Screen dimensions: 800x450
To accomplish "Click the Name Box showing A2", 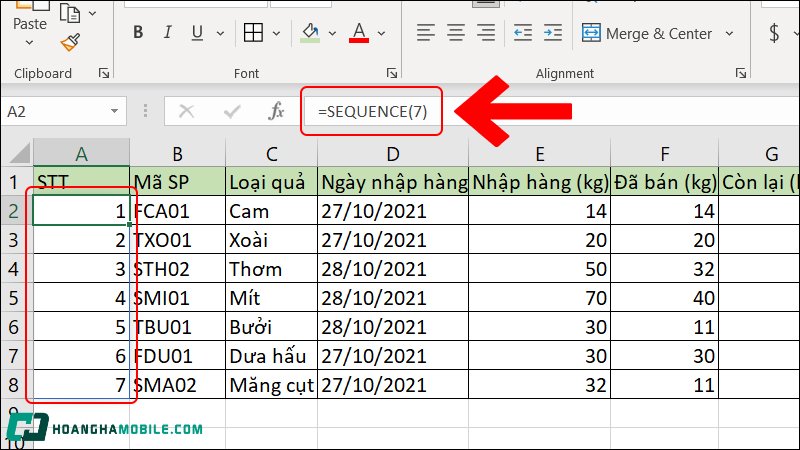I will 55,111.
